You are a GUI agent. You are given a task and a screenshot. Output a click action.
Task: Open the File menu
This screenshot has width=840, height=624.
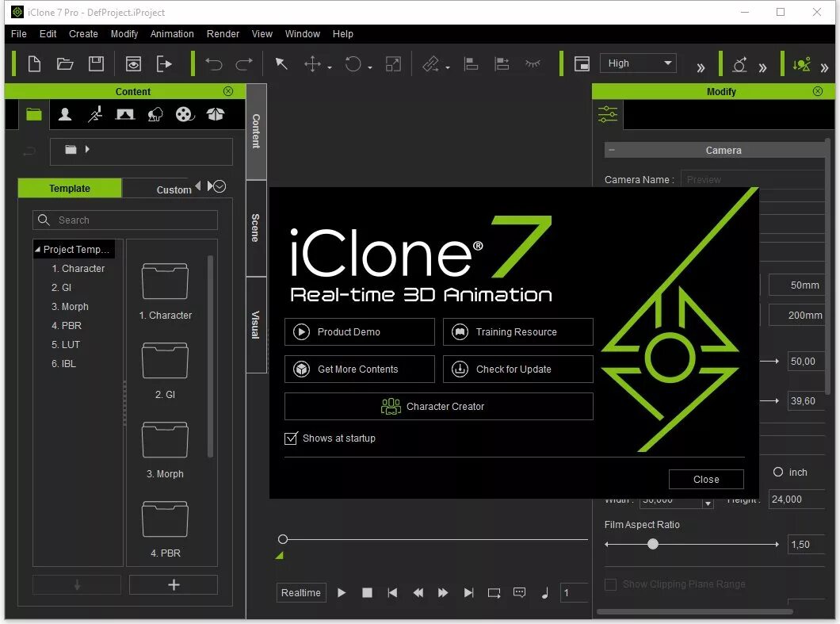coord(19,34)
